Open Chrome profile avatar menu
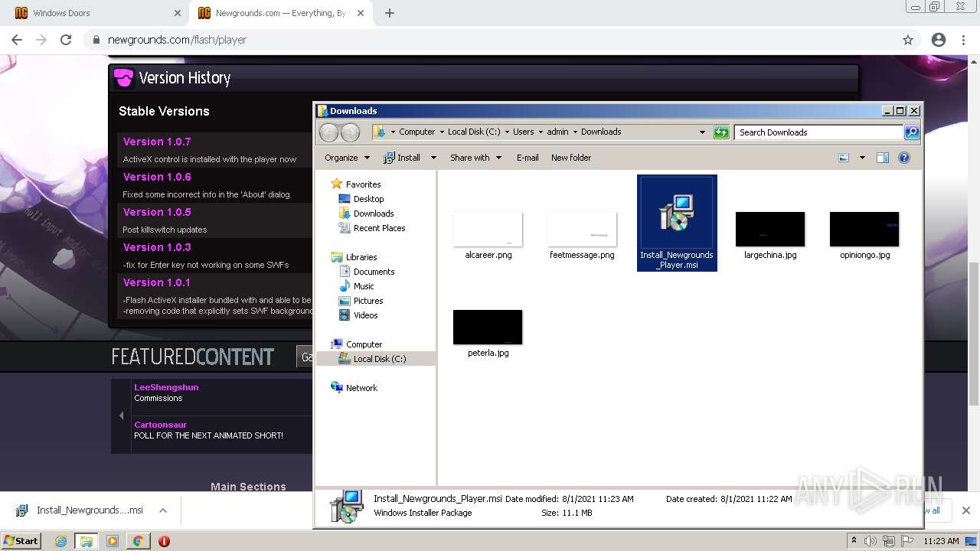 click(939, 40)
